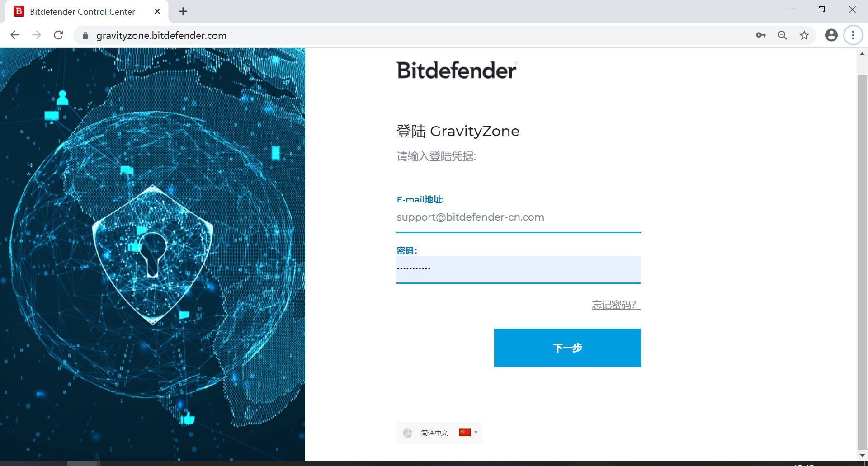Click the globe icon beside 简体中文
Screen dimensions: 868x466
click(x=408, y=433)
